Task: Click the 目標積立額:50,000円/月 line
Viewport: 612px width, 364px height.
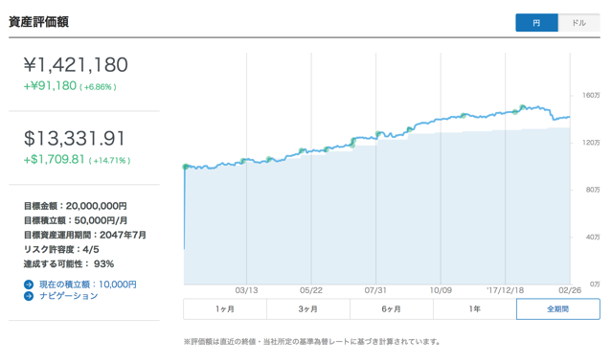Action: click(x=76, y=220)
